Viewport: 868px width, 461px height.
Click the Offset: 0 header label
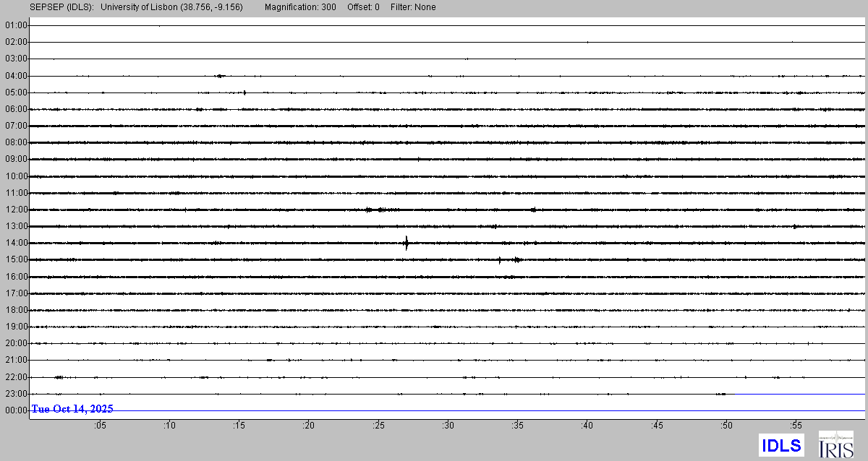tap(362, 7)
